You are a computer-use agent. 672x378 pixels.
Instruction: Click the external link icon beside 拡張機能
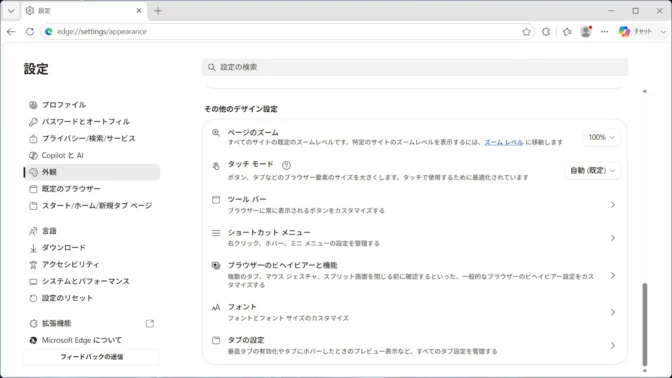[150, 324]
